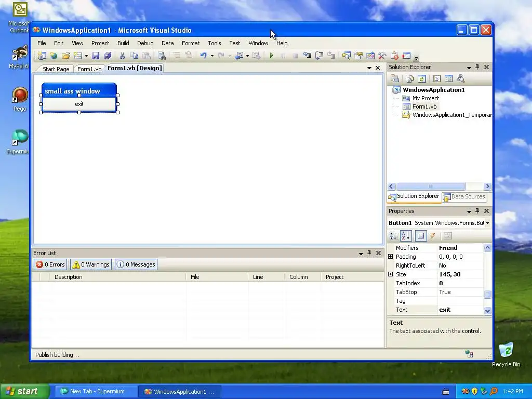Click the green Start Debugging play icon
The width and height of the screenshot is (532, 399).
271,56
